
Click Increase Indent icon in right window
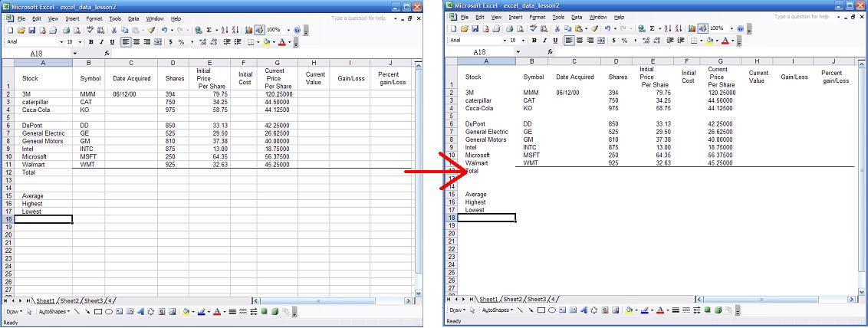click(x=681, y=41)
